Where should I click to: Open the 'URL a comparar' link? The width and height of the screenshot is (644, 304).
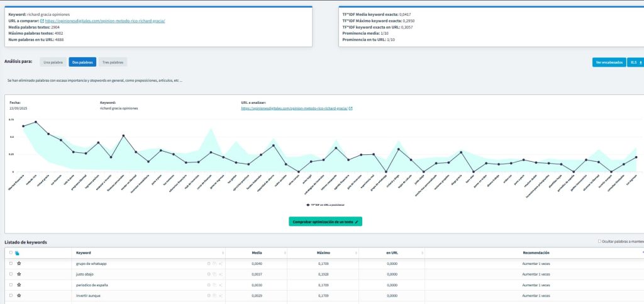point(105,21)
